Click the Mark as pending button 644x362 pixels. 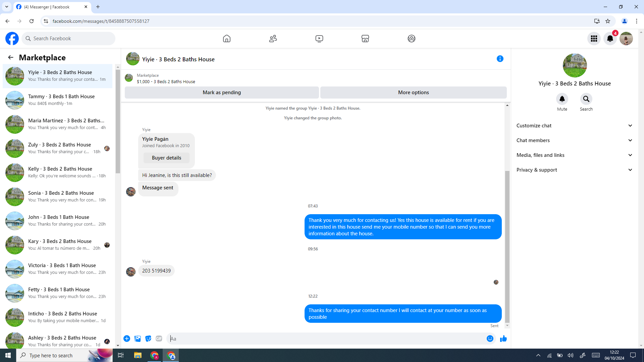tap(222, 93)
